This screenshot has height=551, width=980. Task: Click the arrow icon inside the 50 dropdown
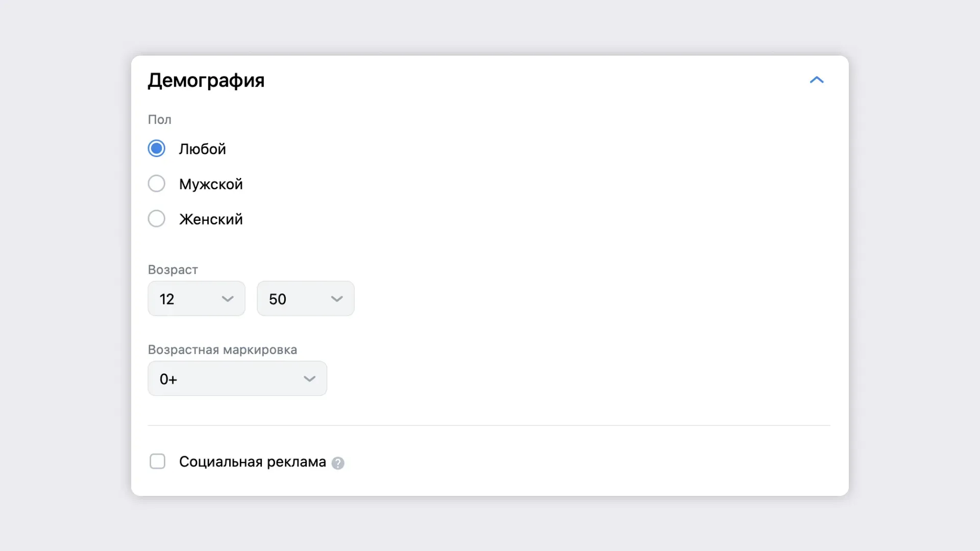337,299
